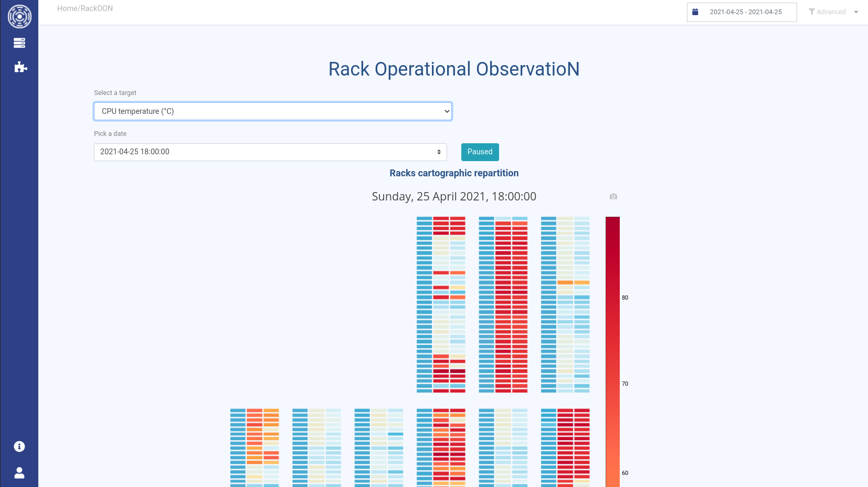The width and height of the screenshot is (868, 487).
Task: Click the temperature color scale bar
Action: point(612,352)
